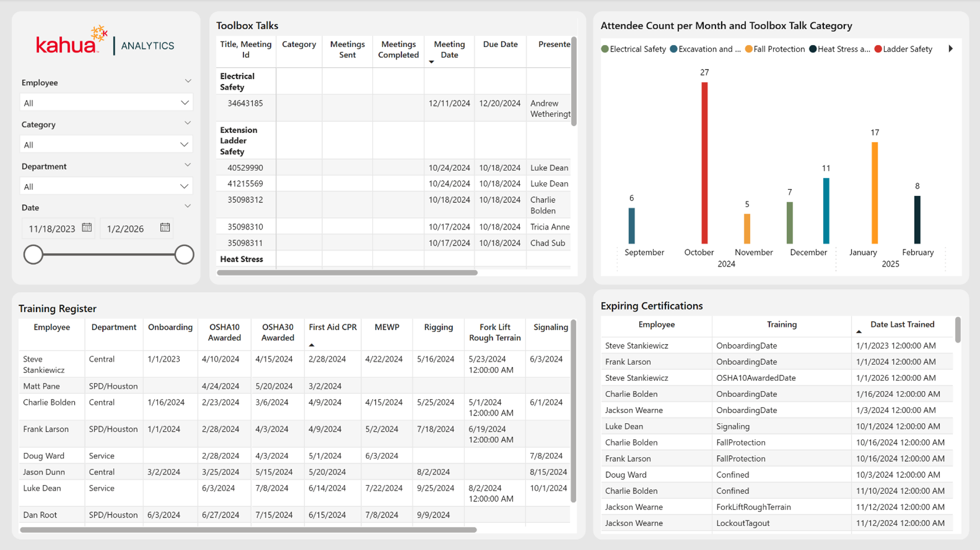Sort by Date Last Trained column header

click(902, 324)
